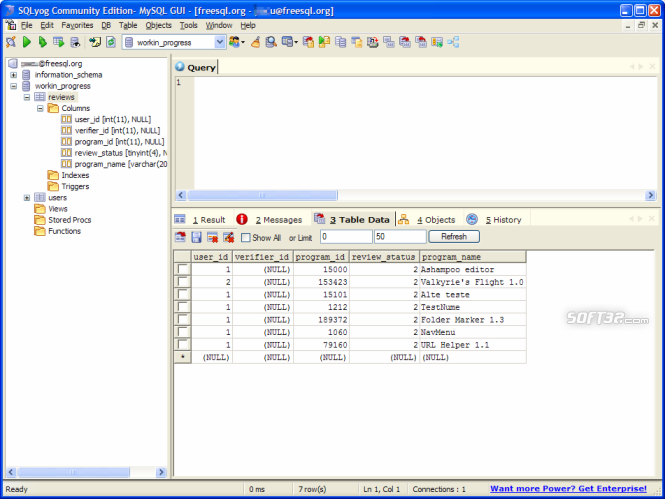Check the NavMenu row checkbox

click(183, 332)
